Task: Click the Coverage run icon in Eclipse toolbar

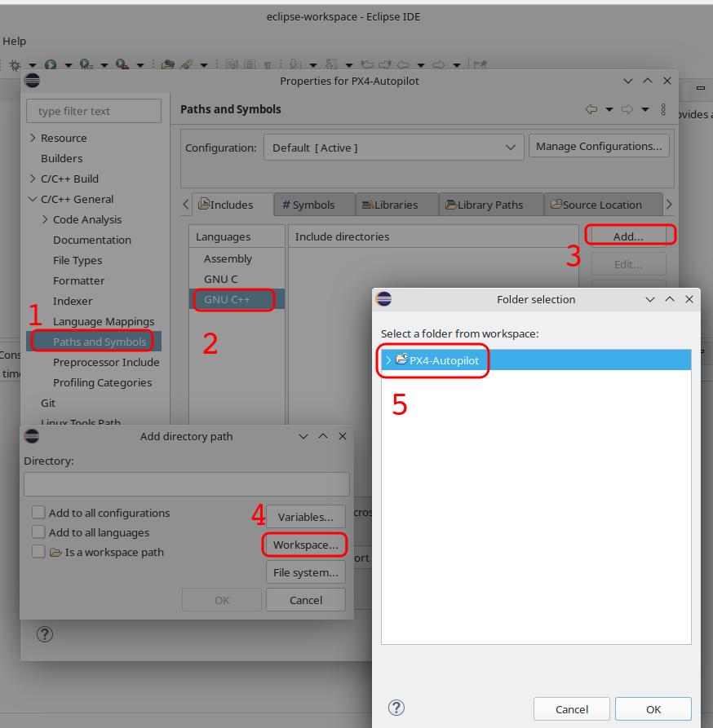Action: coord(86,64)
